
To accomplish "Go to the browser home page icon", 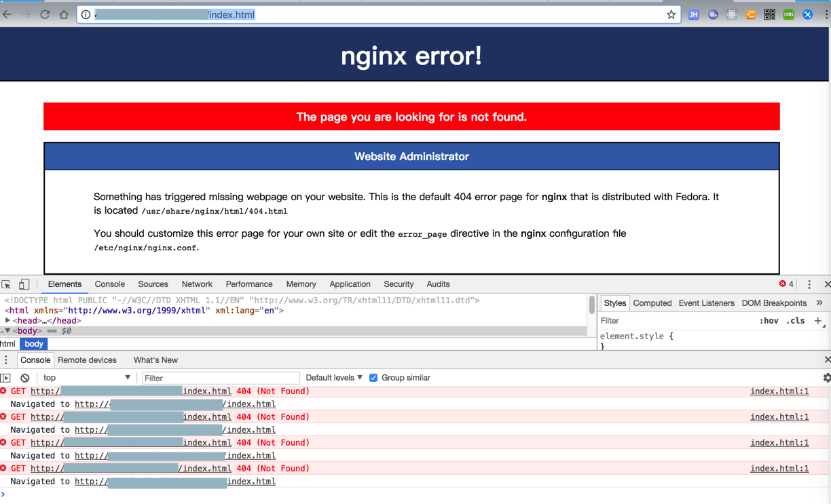I will pos(64,14).
